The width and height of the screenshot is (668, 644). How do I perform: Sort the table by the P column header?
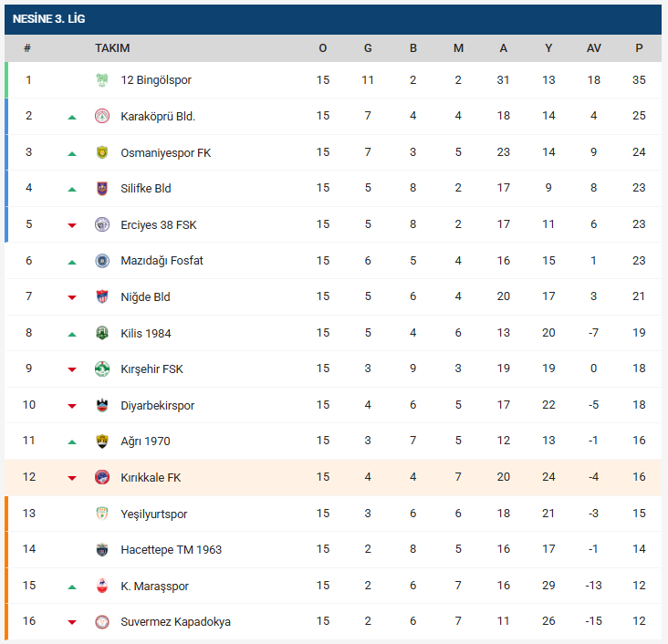(x=639, y=48)
